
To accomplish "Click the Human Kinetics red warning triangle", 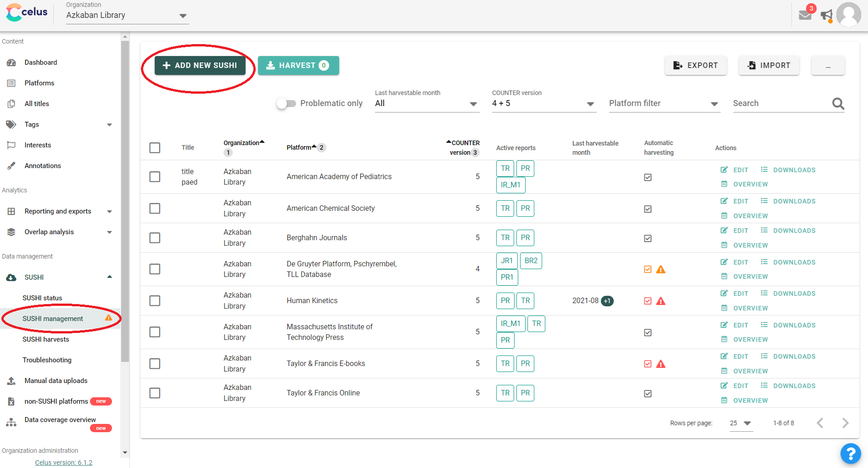I will click(661, 301).
